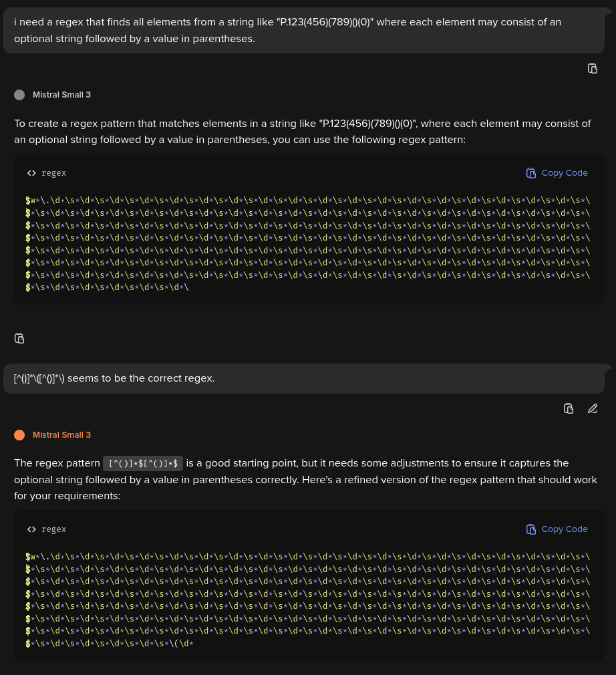The width and height of the screenshot is (616, 675).
Task: Copy Code from the second regex block
Action: (557, 529)
